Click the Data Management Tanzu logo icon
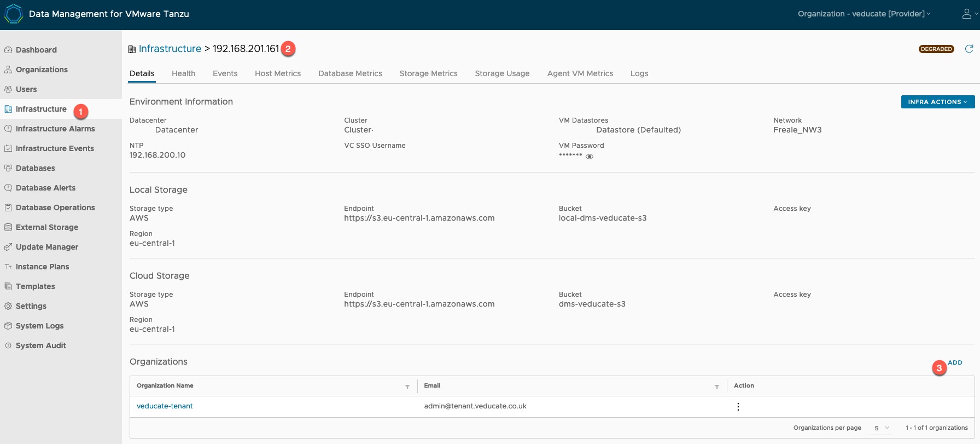 14,14
